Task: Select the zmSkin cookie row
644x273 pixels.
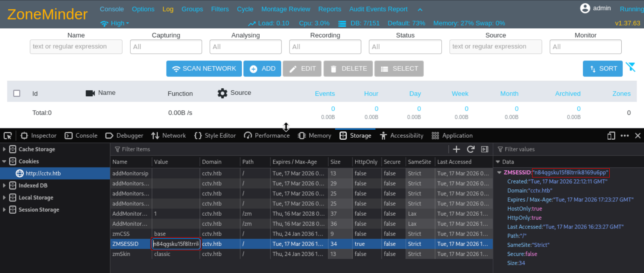Action: tap(301, 254)
